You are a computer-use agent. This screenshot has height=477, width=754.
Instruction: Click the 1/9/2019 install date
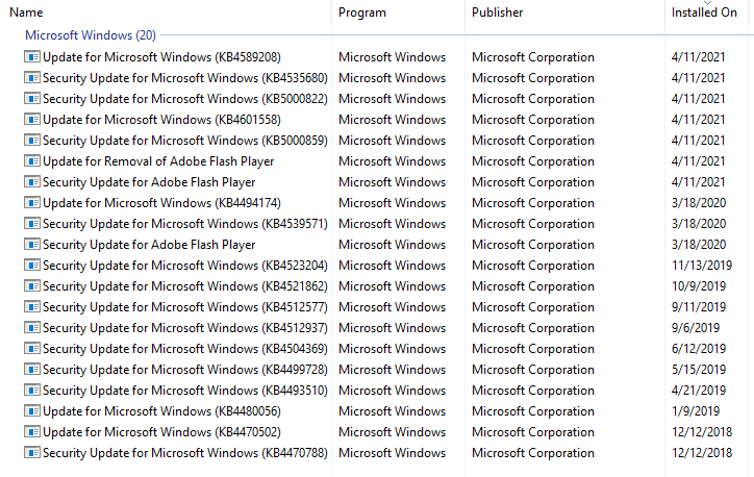point(696,411)
